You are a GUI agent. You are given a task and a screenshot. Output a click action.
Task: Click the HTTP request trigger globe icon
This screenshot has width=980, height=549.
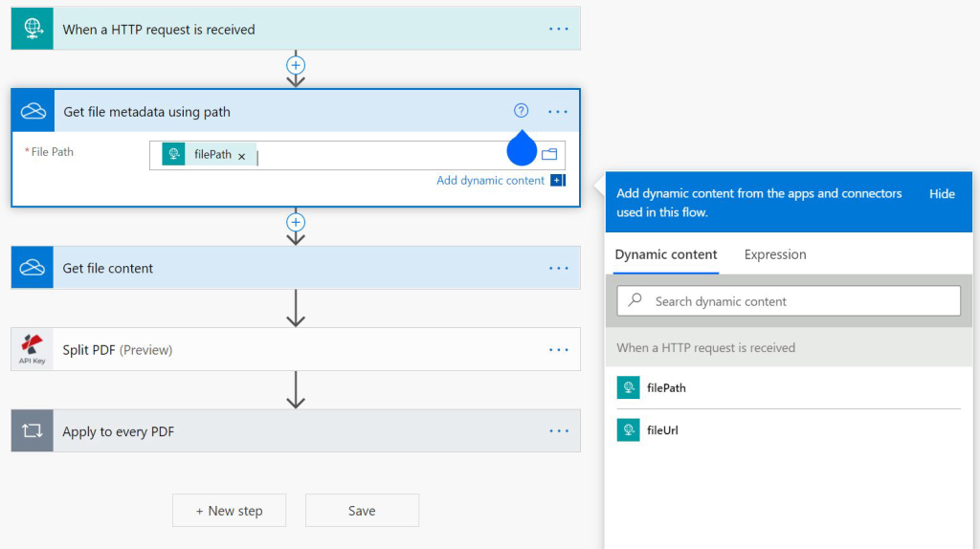(33, 29)
